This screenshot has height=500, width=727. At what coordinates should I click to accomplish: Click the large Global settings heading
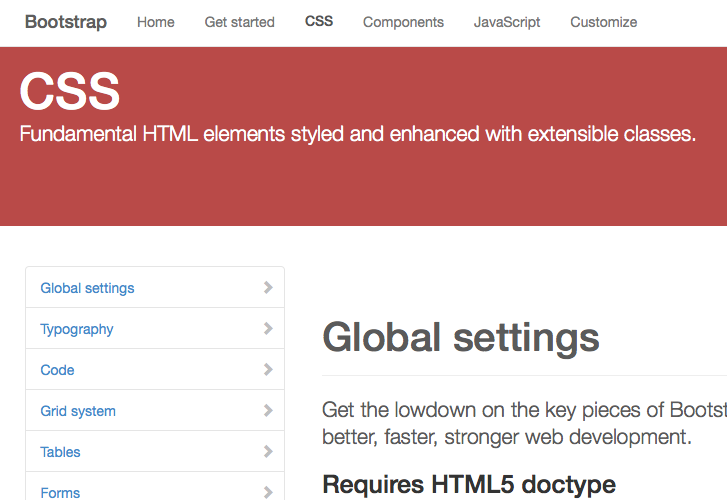point(461,338)
